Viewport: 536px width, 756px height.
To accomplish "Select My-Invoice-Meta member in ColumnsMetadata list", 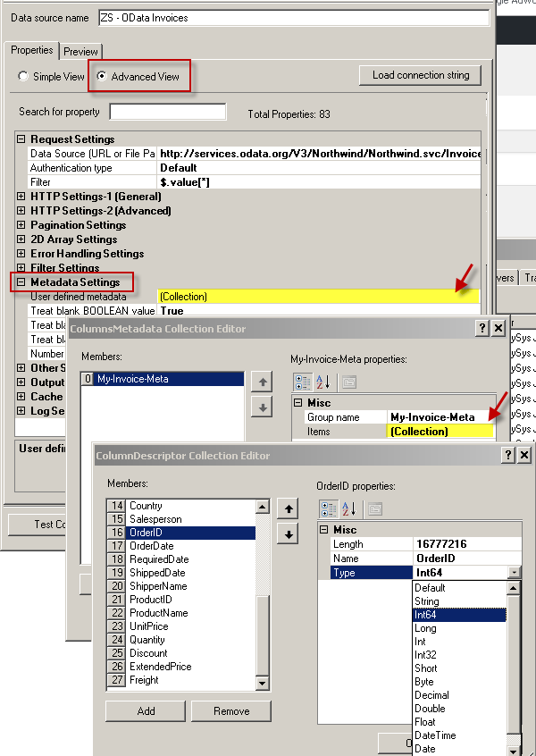I will click(163, 379).
